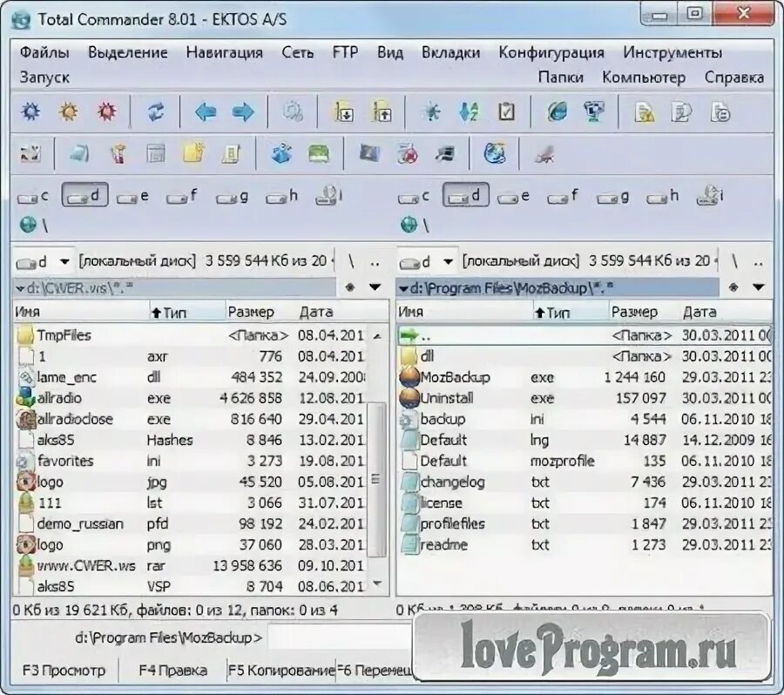This screenshot has width=784, height=695.
Task: Select www.CWER.ws rar file
Action: [191, 565]
